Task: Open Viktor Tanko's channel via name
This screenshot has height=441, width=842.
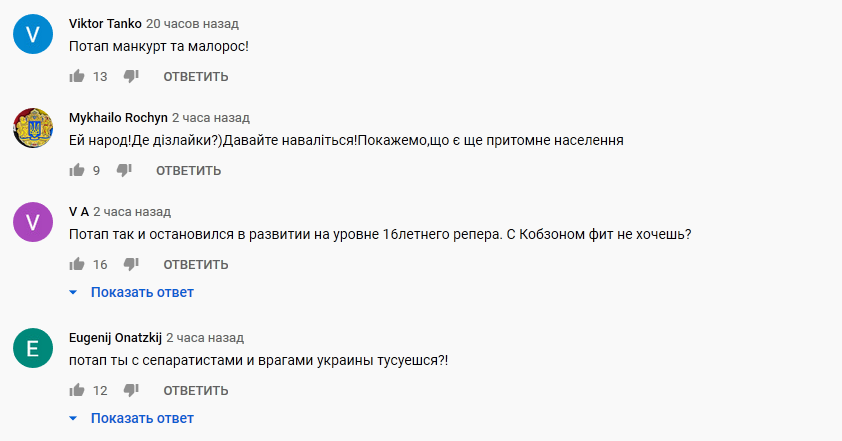Action: point(105,24)
